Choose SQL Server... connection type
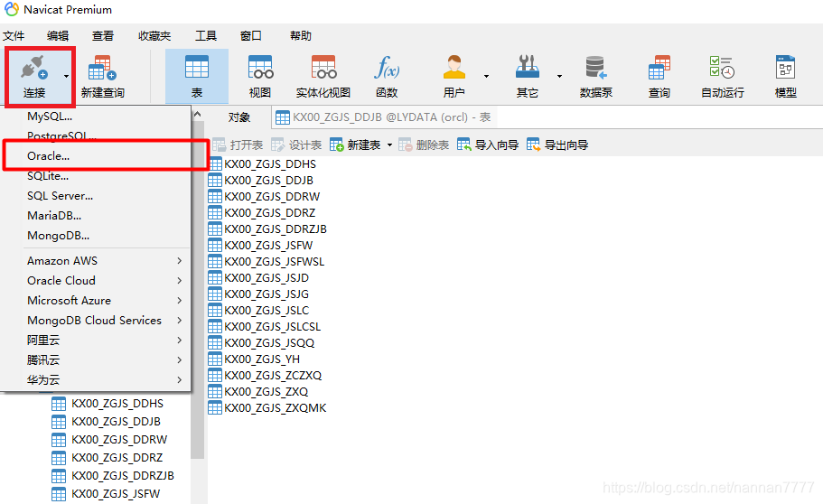 pos(96,196)
